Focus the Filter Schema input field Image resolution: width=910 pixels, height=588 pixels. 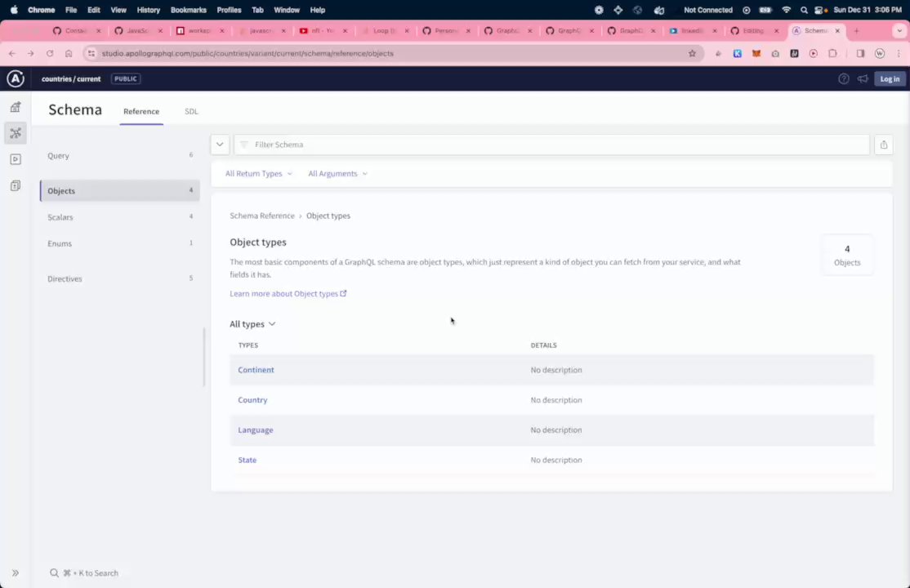pos(551,145)
